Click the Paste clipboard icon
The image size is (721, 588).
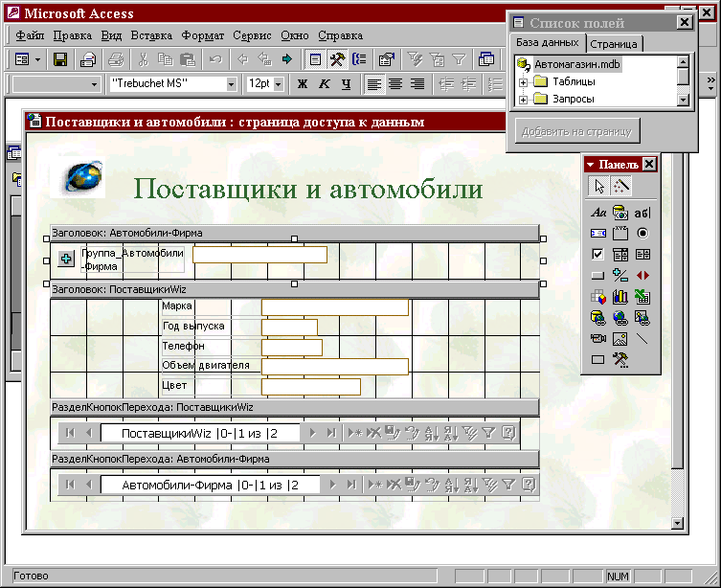[187, 59]
